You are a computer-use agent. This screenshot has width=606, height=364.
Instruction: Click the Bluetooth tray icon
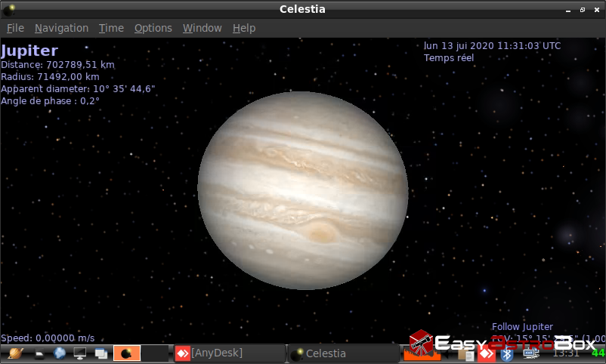508,353
